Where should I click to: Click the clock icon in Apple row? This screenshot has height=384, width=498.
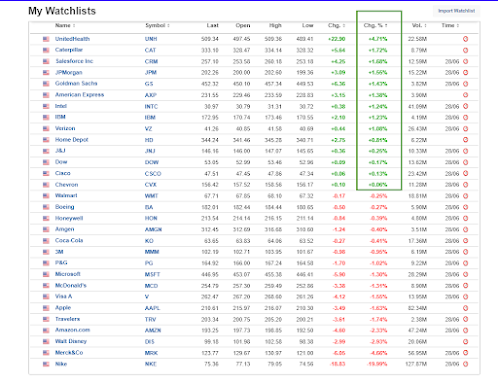pos(466,308)
